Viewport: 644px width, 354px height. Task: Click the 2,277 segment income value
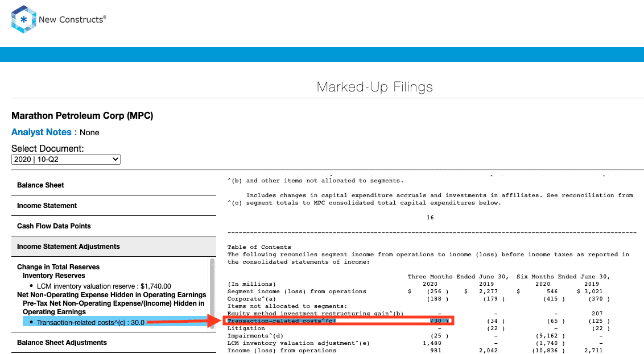(x=488, y=291)
